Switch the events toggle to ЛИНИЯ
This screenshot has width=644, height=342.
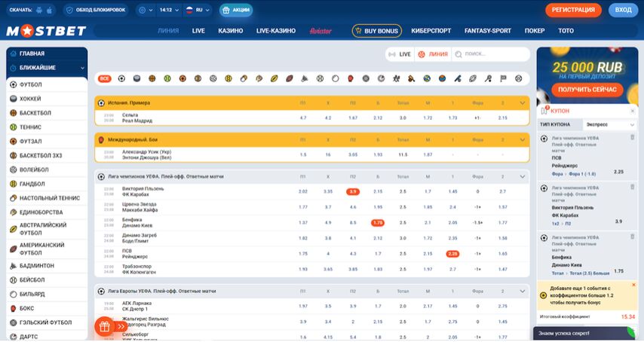(433, 54)
